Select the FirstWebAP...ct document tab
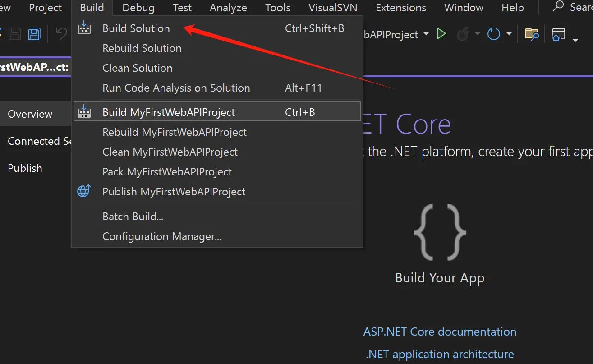 tap(34, 67)
